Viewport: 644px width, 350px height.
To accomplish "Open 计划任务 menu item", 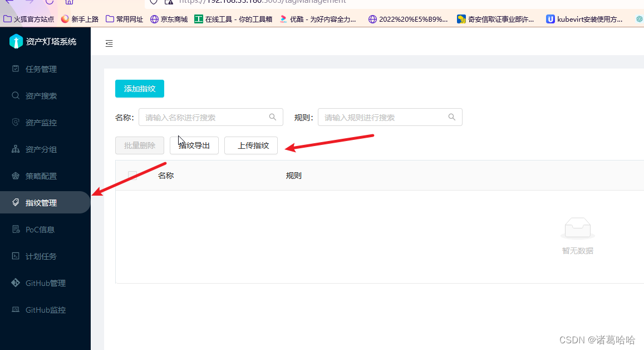I will (45, 256).
